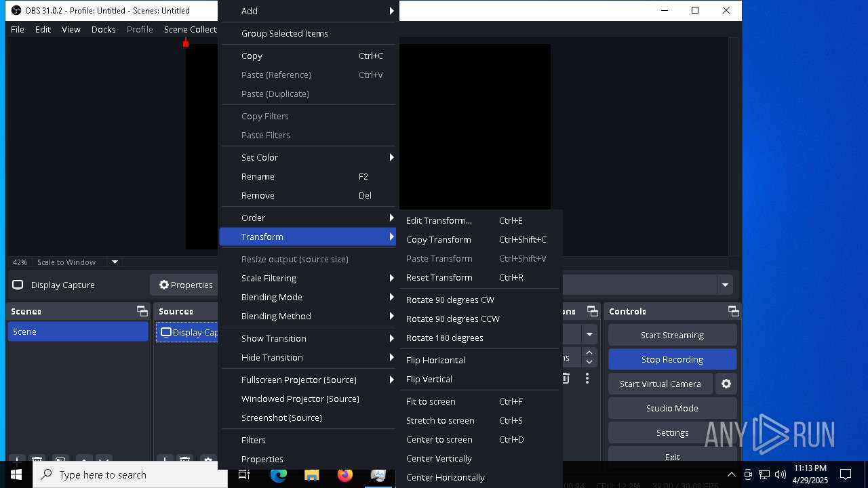Open the Windows Start menu

point(16,474)
